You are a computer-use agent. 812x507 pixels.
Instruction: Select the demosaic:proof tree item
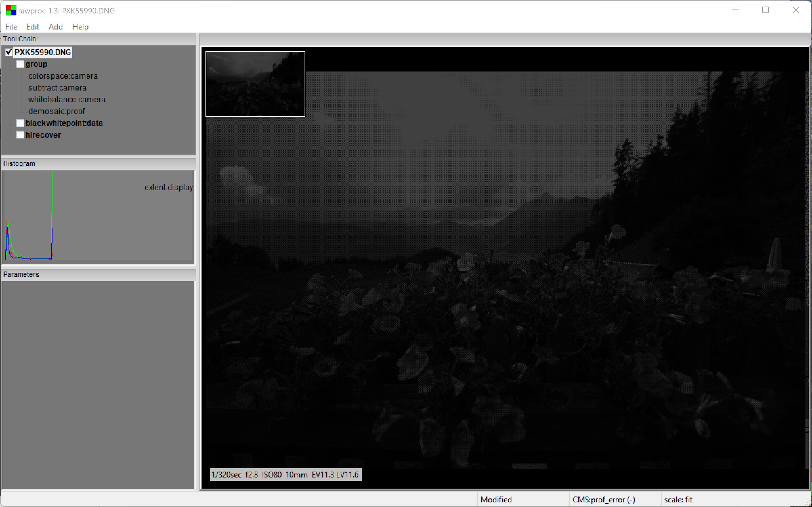tap(57, 111)
